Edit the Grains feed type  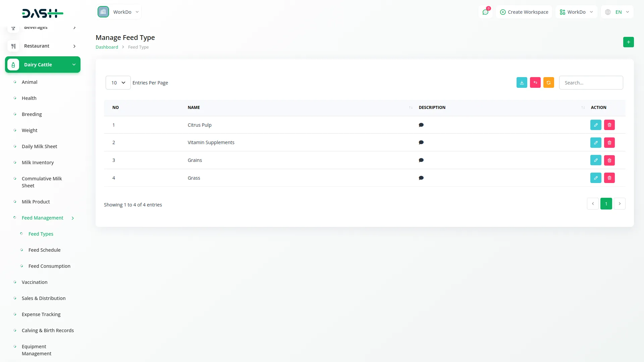[596, 160]
